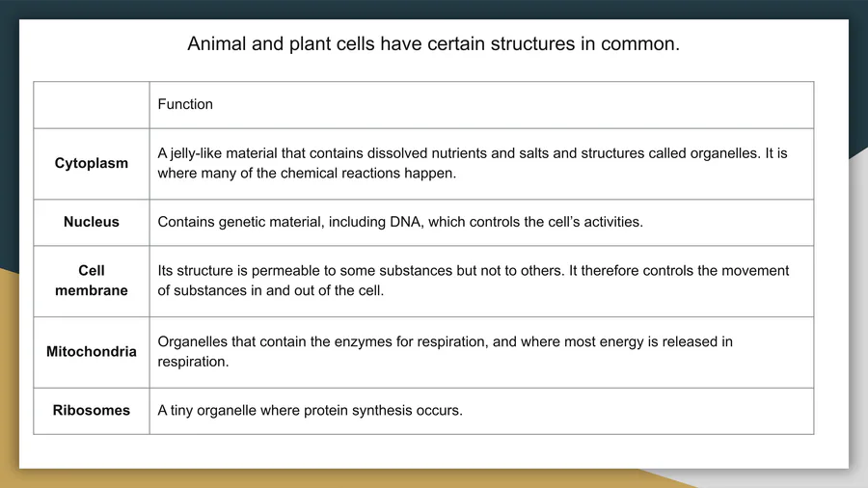This screenshot has width=868, height=488.
Task: Click the Function column header cell
Action: [x=481, y=104]
